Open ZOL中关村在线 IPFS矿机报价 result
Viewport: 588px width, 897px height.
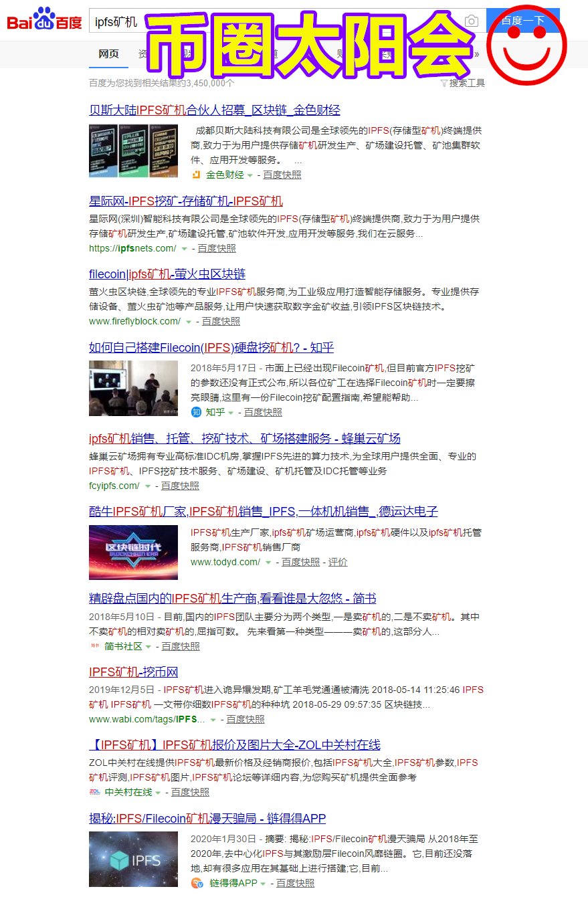[235, 744]
